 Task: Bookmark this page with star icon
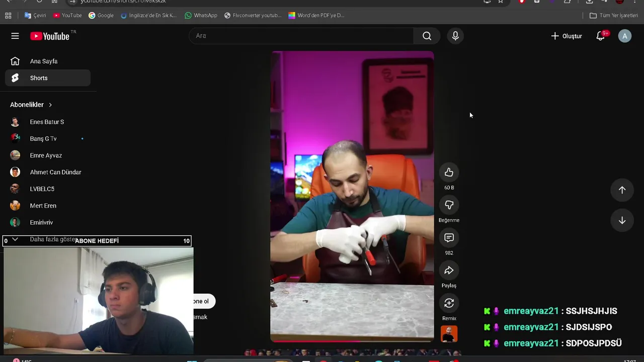[x=501, y=2]
